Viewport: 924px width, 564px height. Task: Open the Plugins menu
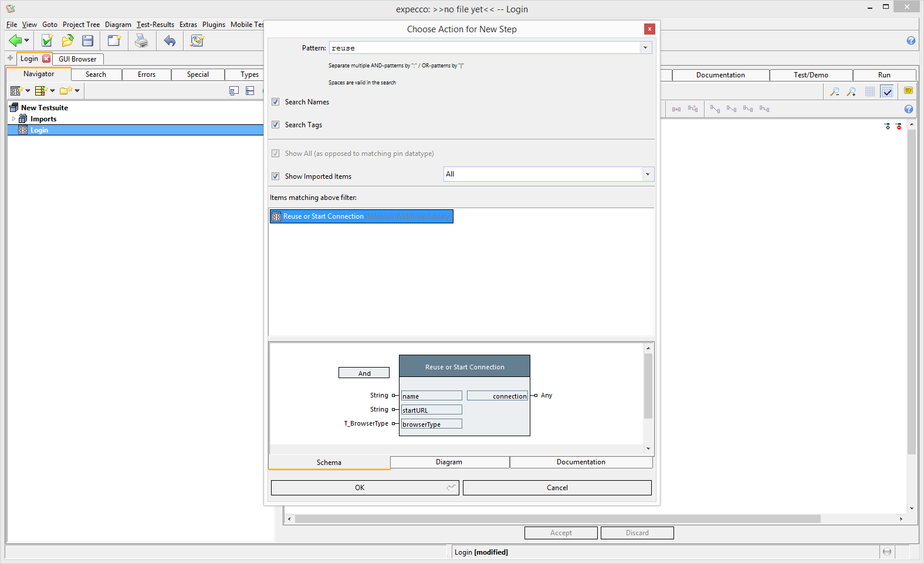214,25
